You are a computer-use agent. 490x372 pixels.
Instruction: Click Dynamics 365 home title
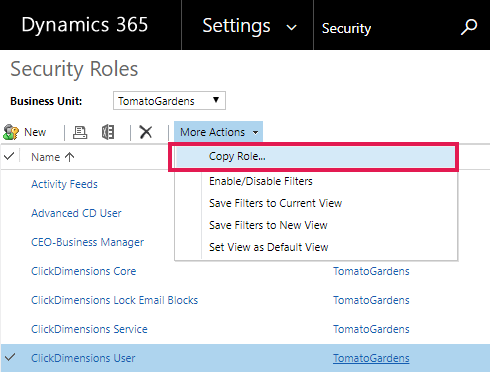pyautogui.click(x=85, y=25)
